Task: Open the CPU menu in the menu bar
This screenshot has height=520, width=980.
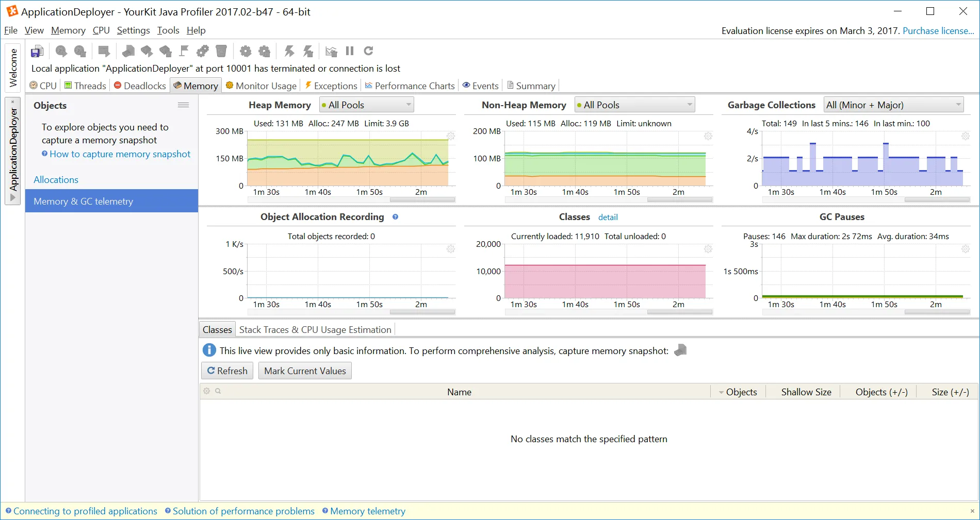Action: (101, 30)
